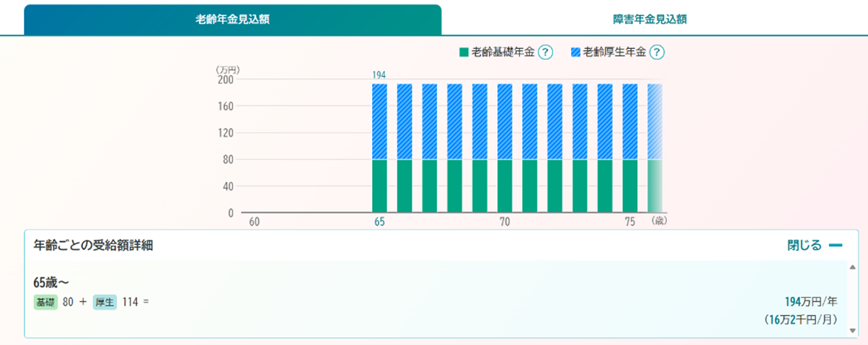The height and width of the screenshot is (345, 868).
Task: Select the green bar segment at age 65
Action: tap(379, 186)
